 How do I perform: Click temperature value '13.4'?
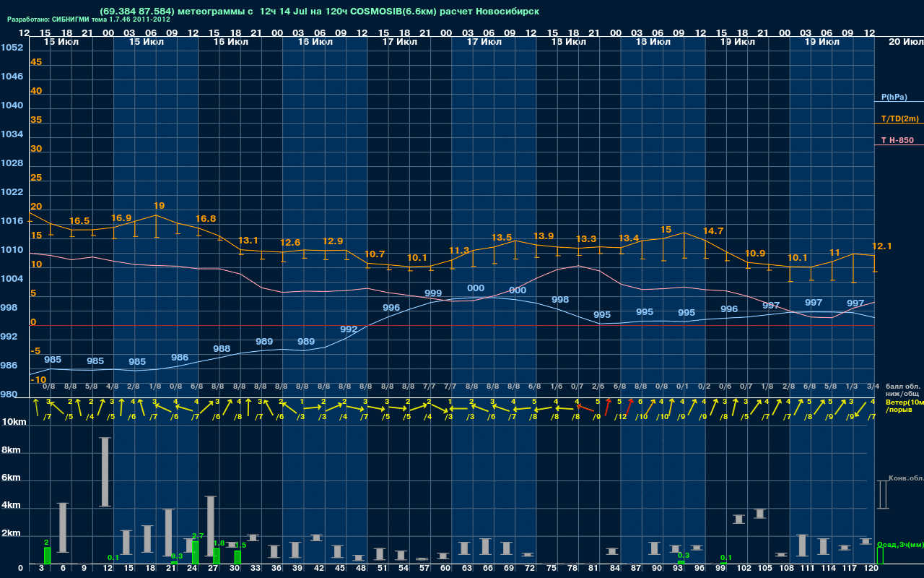coord(629,238)
